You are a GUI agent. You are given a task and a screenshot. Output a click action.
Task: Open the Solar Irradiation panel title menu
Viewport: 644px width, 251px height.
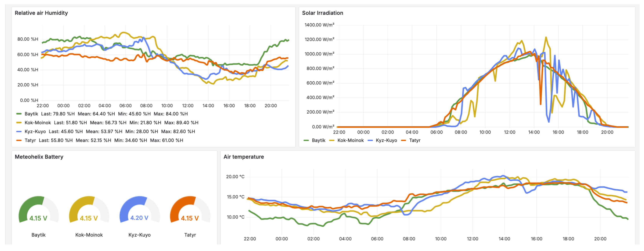click(322, 13)
